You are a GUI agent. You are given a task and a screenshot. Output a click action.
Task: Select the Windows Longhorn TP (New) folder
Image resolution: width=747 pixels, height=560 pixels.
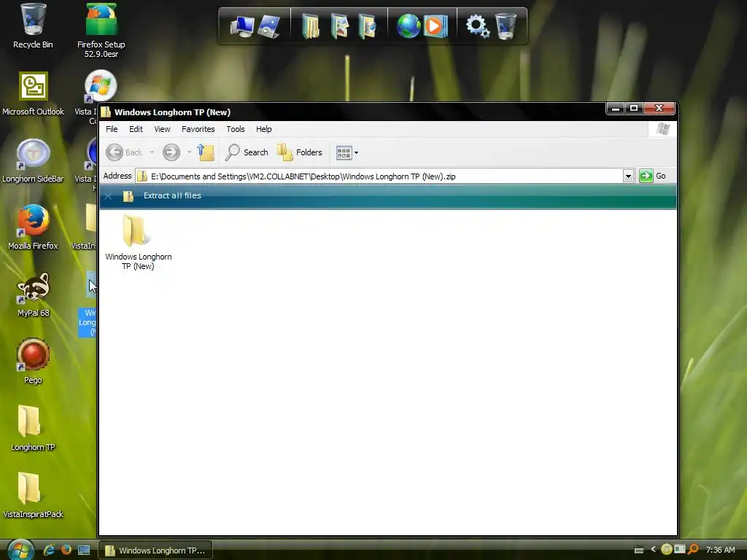click(138, 242)
